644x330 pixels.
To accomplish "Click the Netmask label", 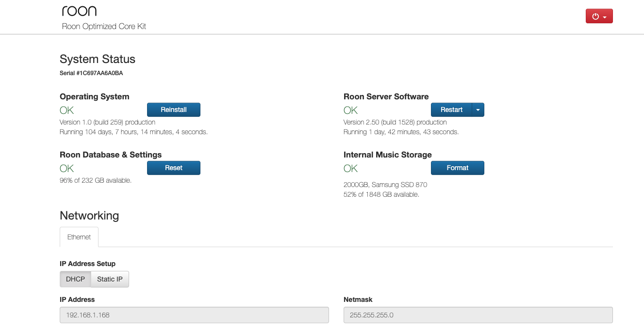I will point(358,299).
